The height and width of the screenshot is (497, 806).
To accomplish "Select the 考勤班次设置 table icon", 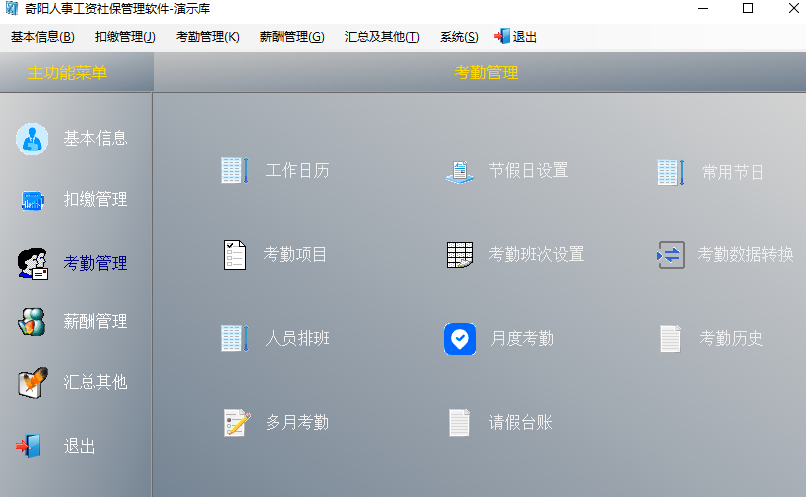I will (459, 255).
